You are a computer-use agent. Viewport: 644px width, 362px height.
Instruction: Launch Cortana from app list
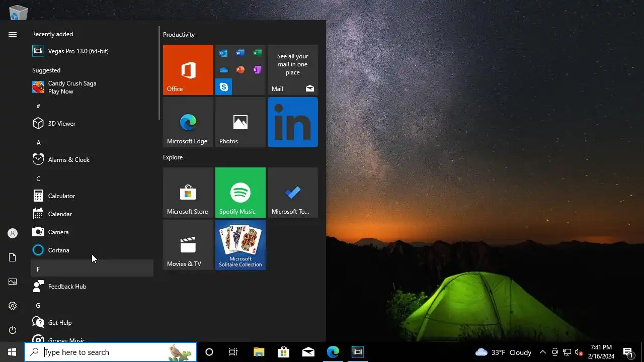92,250
